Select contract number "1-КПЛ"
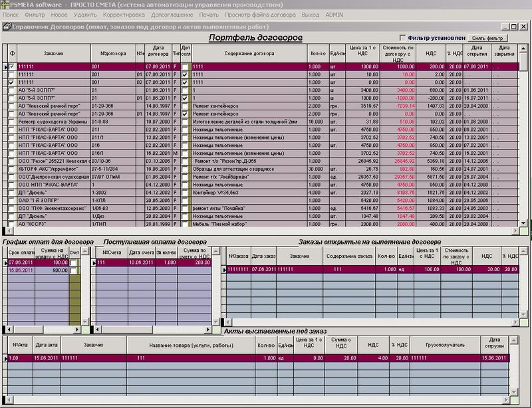Image resolution: width=532 pixels, height=408 pixels. point(113,201)
